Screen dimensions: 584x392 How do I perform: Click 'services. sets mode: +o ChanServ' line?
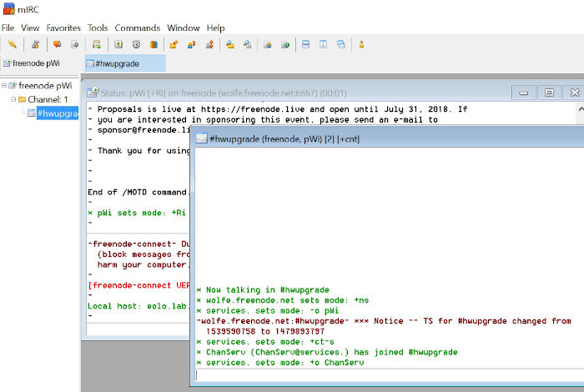[280, 362]
